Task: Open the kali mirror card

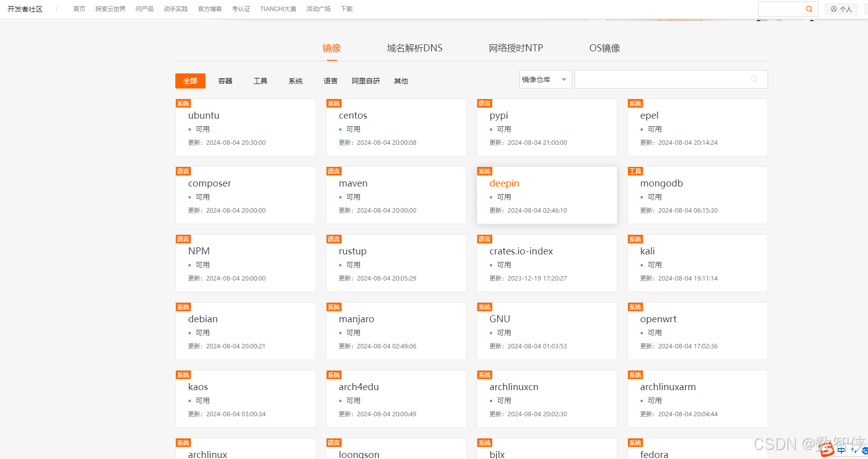Action: pos(698,263)
